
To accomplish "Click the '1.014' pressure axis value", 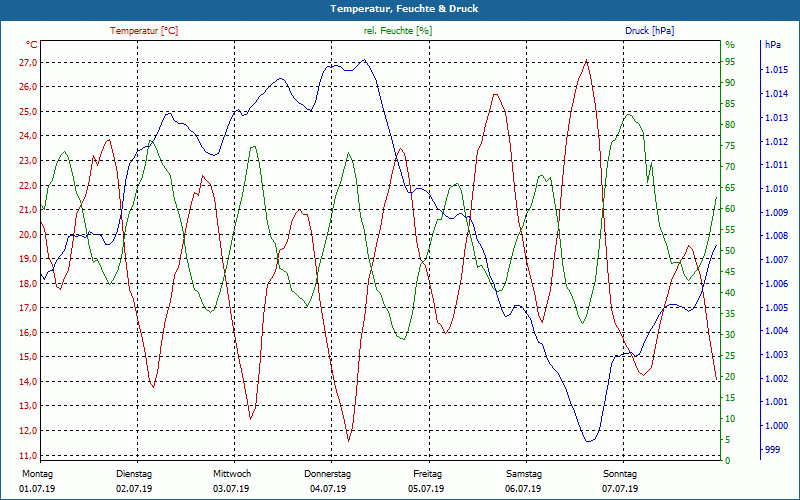I will coord(777,93).
